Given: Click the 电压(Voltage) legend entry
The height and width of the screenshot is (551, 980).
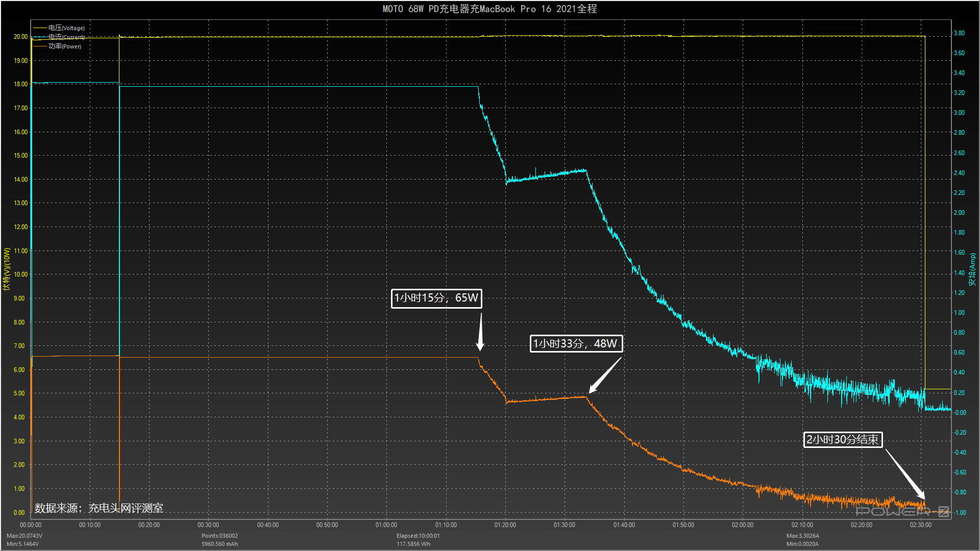Looking at the screenshot, I should pyautogui.click(x=59, y=28).
